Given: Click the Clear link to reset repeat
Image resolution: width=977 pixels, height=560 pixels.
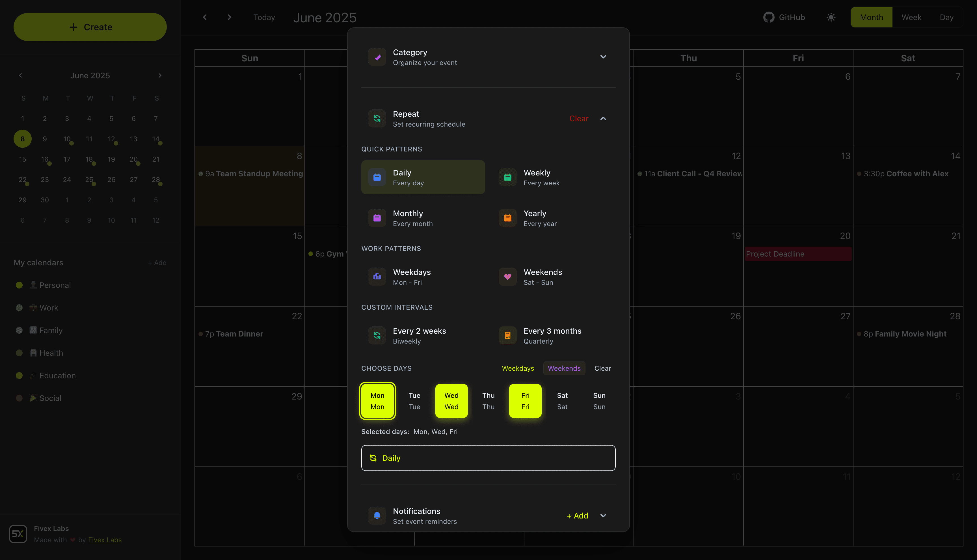Looking at the screenshot, I should (579, 118).
